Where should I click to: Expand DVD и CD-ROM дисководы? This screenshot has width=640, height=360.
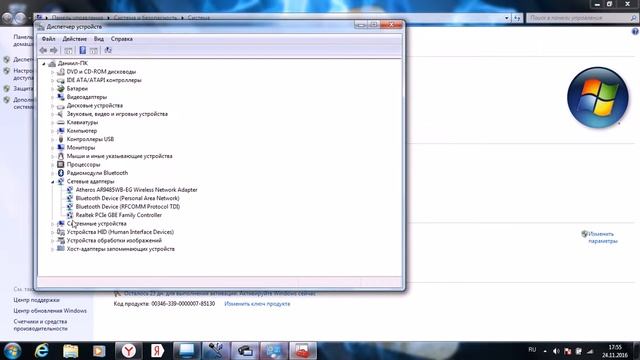coord(52,72)
